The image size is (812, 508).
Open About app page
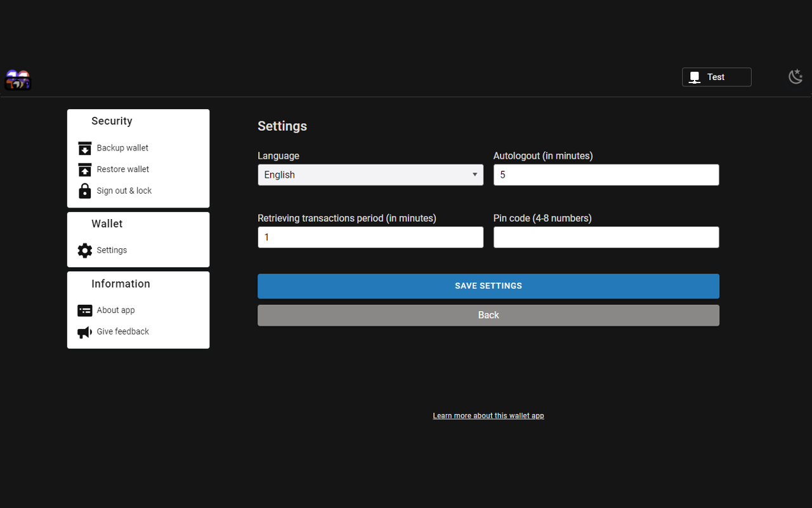[x=115, y=311]
